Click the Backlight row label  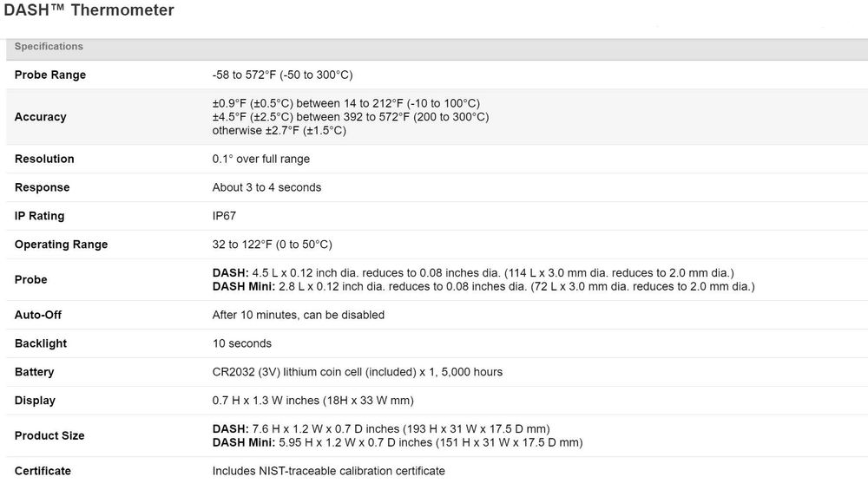[x=41, y=343]
